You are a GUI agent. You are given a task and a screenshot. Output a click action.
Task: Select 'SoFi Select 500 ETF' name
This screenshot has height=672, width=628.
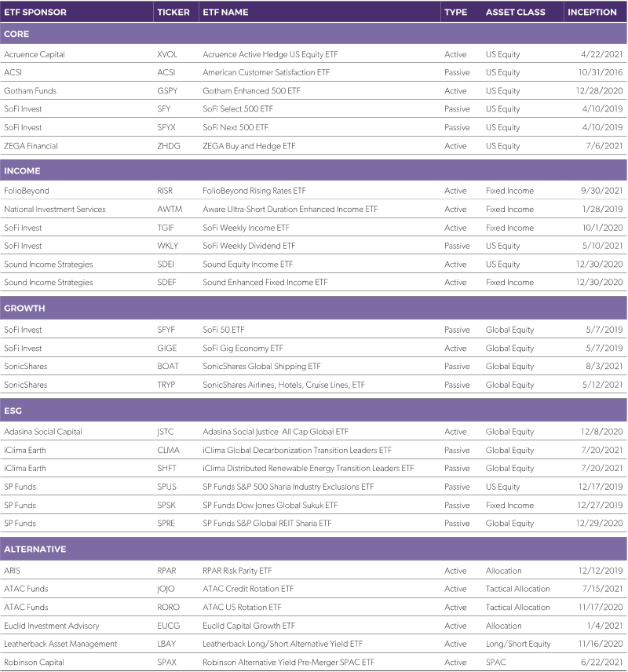click(x=238, y=109)
